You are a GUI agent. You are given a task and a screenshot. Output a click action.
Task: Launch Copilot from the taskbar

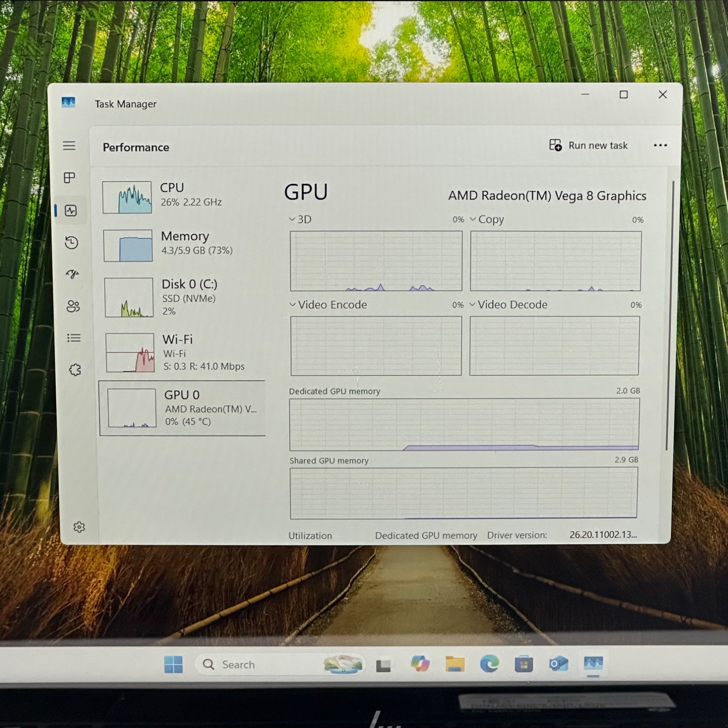point(420,663)
